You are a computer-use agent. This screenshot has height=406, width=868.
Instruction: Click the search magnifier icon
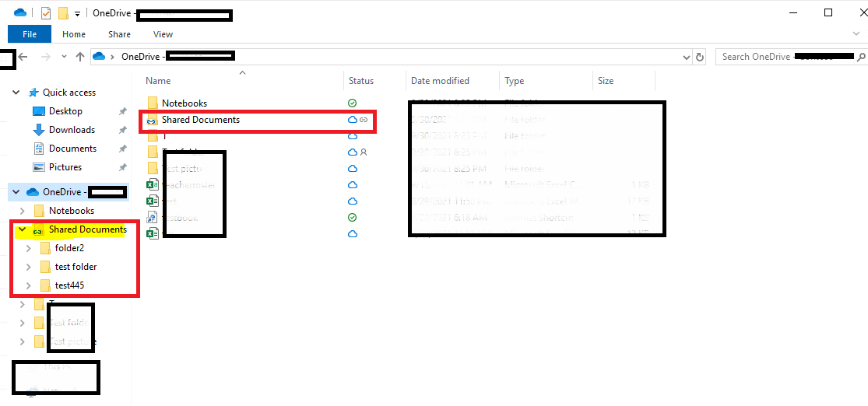point(861,57)
